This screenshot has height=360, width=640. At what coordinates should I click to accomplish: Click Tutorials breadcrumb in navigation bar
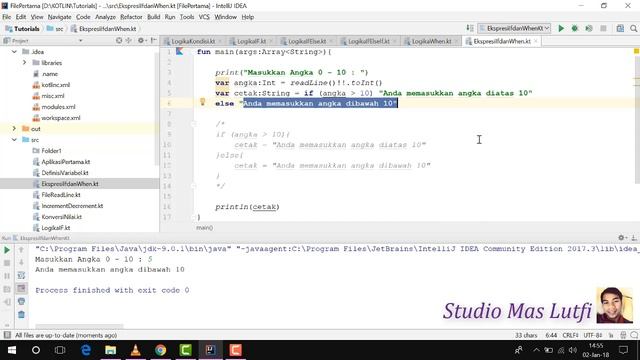tap(22, 29)
